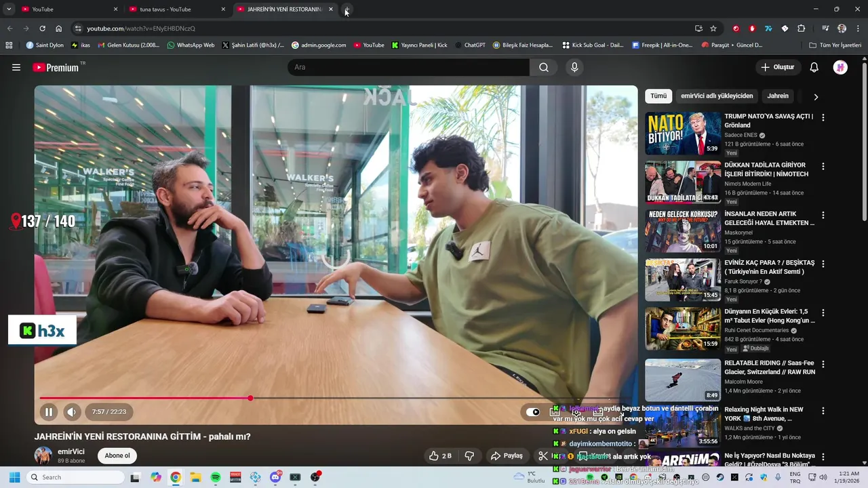868x488 pixels.
Task: Open the browser extensions puzzle icon
Action: tap(802, 28)
